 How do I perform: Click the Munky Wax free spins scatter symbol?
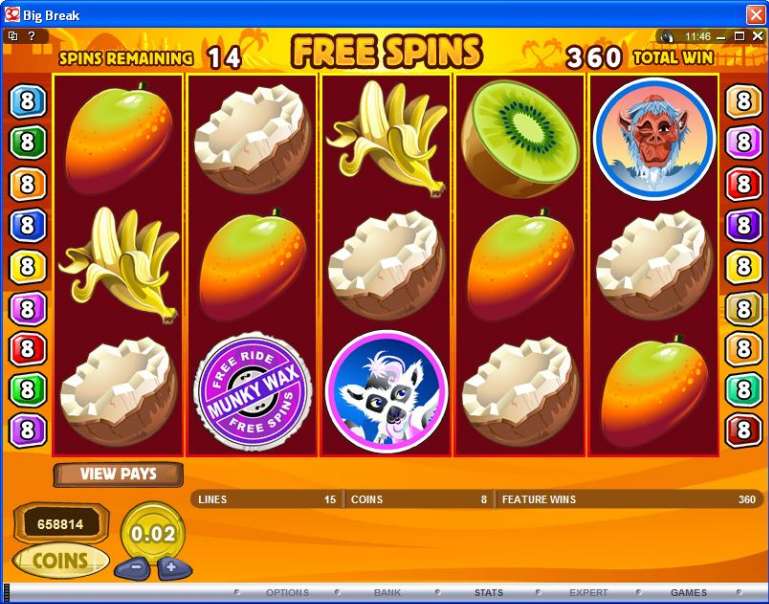coord(253,392)
